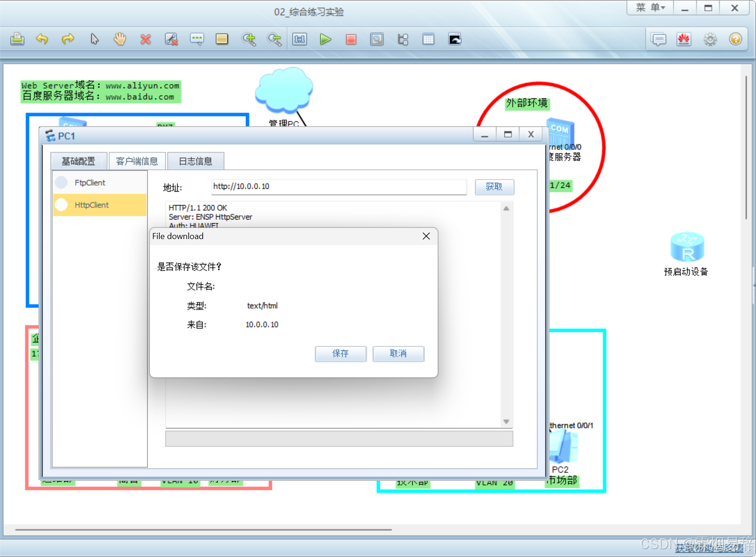The width and height of the screenshot is (756, 557).
Task: Click the 管理PC cloud icon
Action: [x=284, y=90]
